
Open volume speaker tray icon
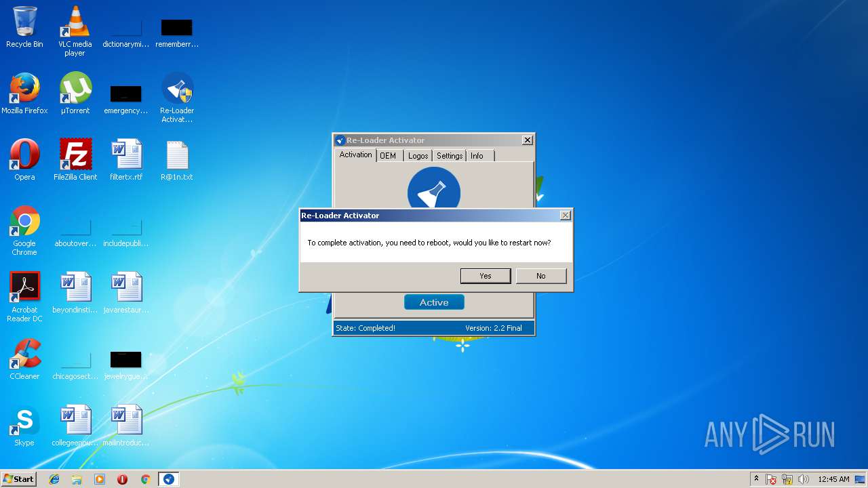(x=804, y=479)
